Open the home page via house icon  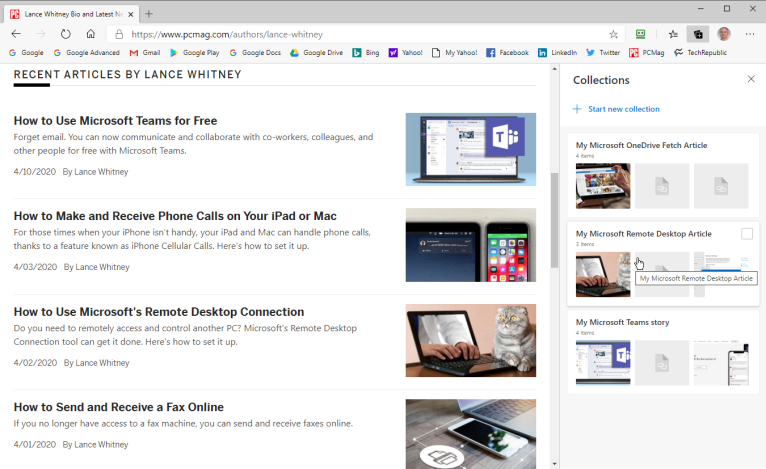pos(90,34)
